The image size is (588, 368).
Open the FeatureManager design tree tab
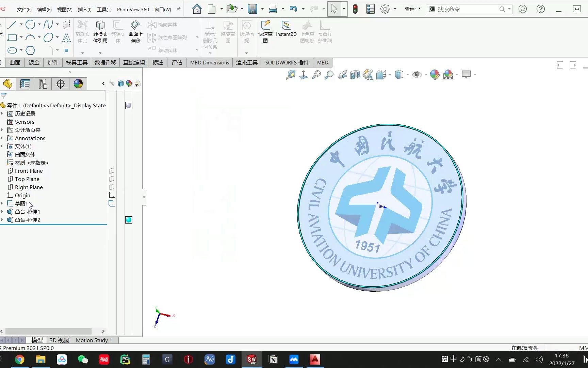pyautogui.click(x=7, y=84)
